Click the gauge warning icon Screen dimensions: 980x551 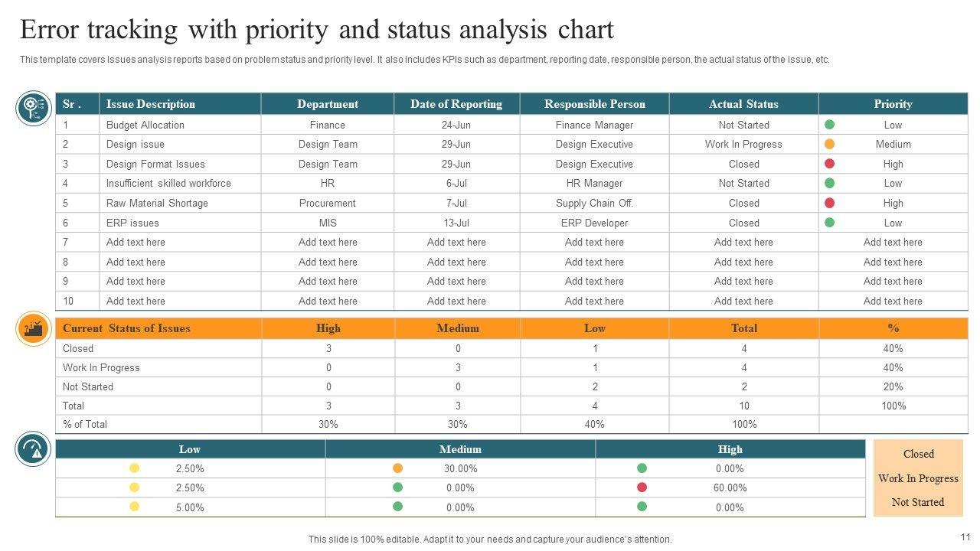33,449
